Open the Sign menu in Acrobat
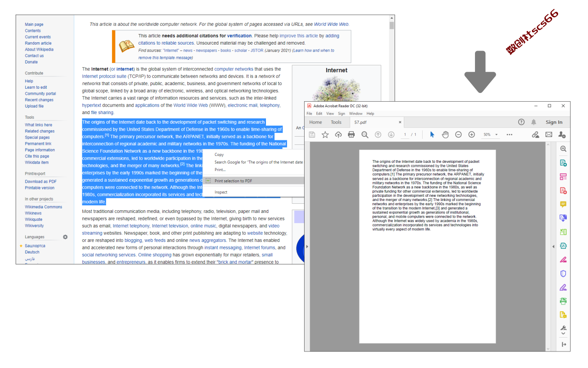This screenshot has width=588, height=368. pyautogui.click(x=341, y=114)
